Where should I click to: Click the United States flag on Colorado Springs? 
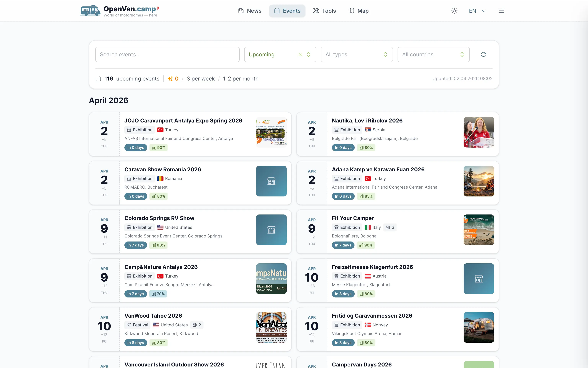click(x=160, y=227)
